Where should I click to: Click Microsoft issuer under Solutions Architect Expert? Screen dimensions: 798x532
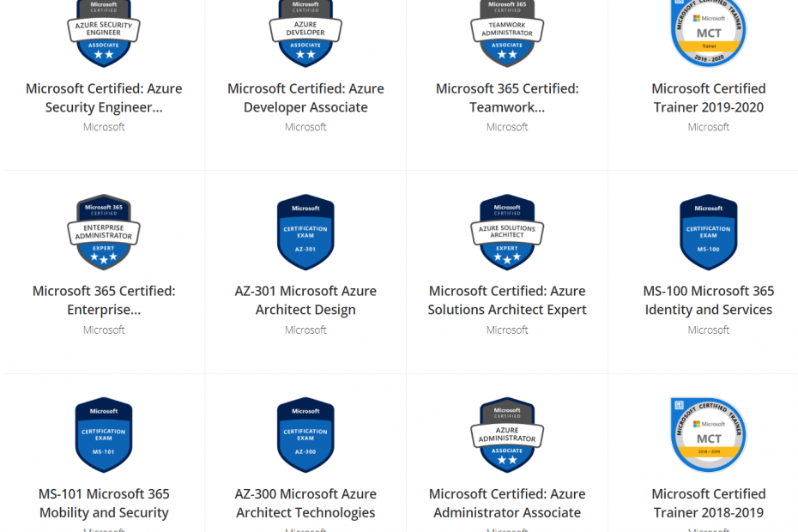pyautogui.click(x=507, y=329)
